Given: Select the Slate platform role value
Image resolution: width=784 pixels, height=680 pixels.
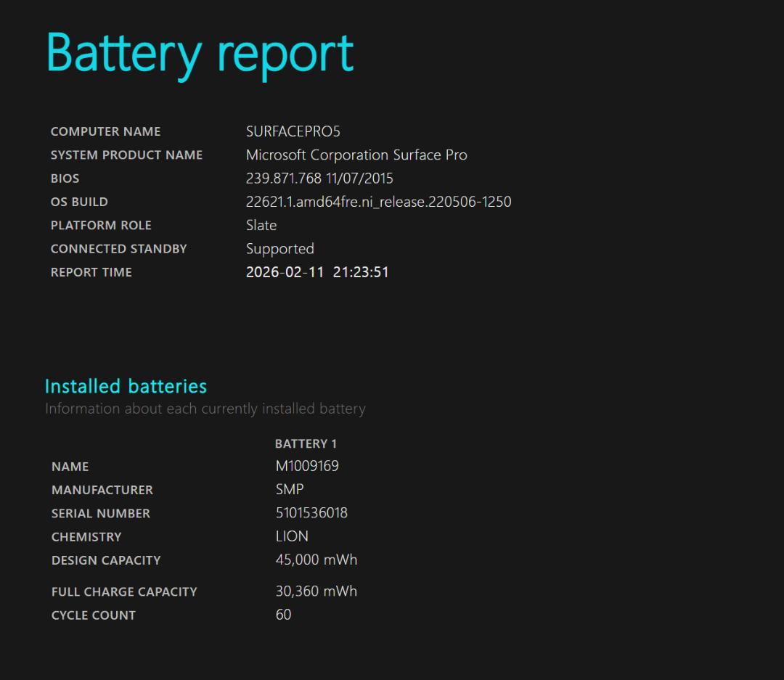Looking at the screenshot, I should [x=261, y=225].
